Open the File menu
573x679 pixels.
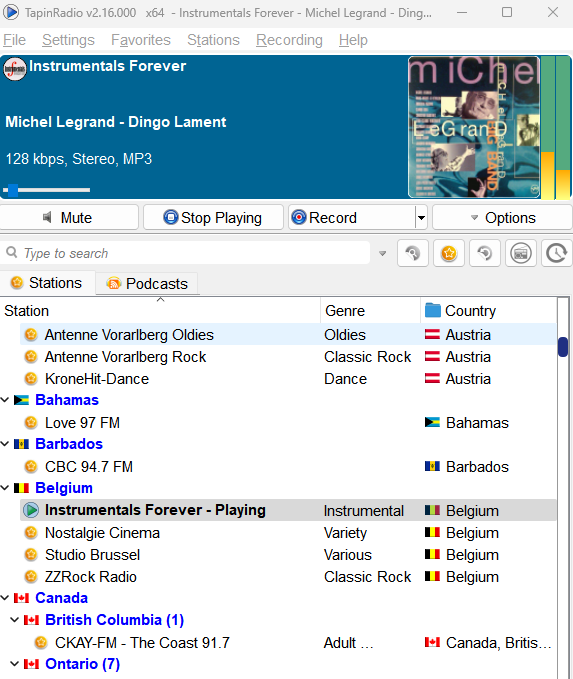(14, 40)
